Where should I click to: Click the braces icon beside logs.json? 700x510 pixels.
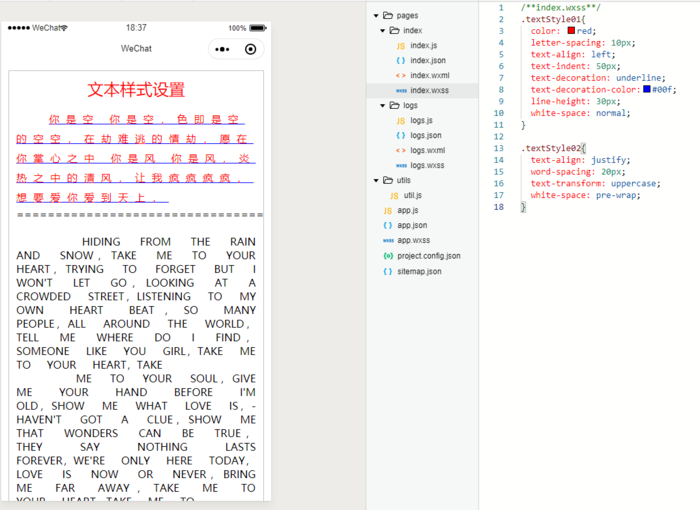pyautogui.click(x=400, y=135)
